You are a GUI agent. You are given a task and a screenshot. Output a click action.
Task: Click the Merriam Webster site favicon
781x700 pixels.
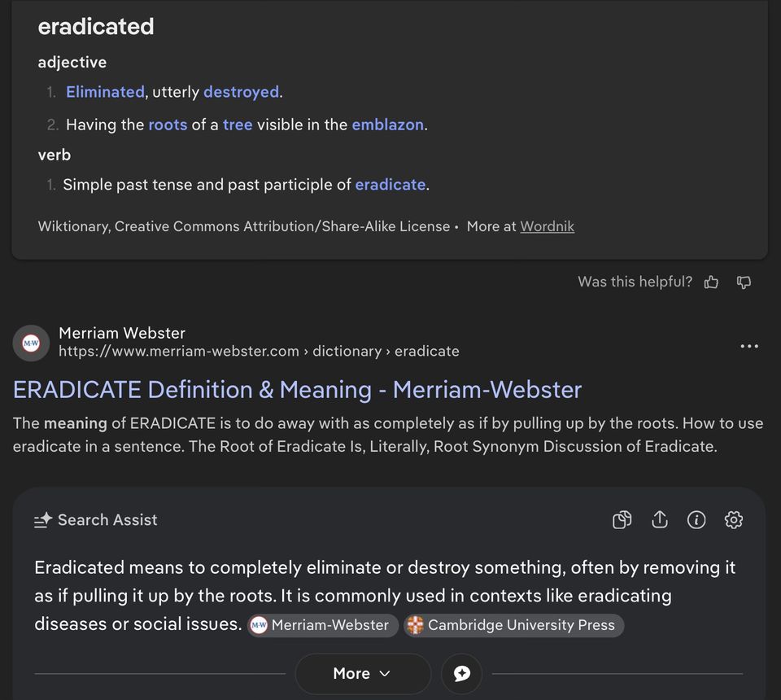click(31, 343)
